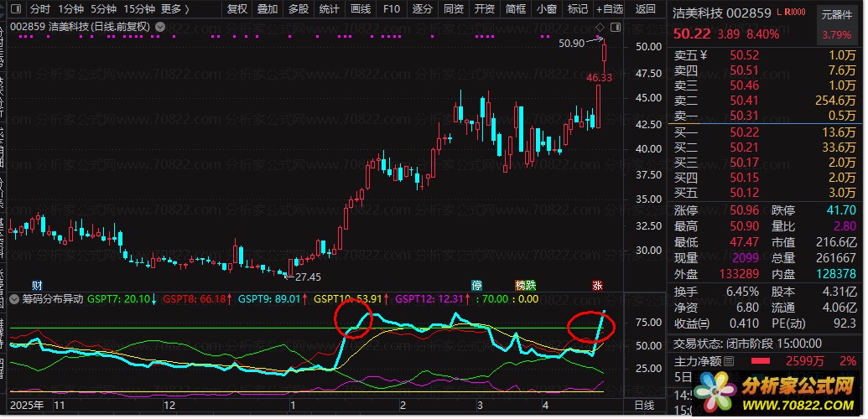Open the 主力净额 details icon
The height and width of the screenshot is (419, 868).
coord(729,361)
